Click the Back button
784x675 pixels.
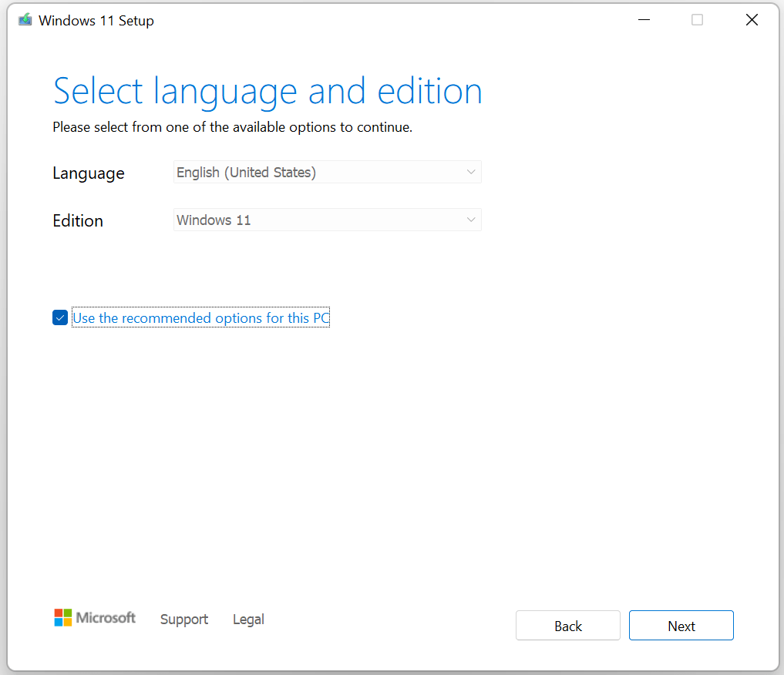coord(568,625)
